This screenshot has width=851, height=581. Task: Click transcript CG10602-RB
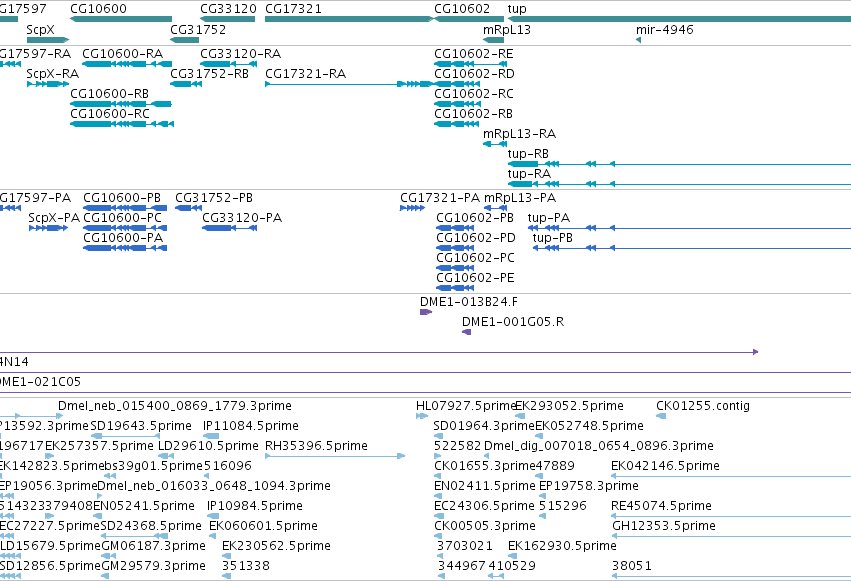(x=473, y=114)
